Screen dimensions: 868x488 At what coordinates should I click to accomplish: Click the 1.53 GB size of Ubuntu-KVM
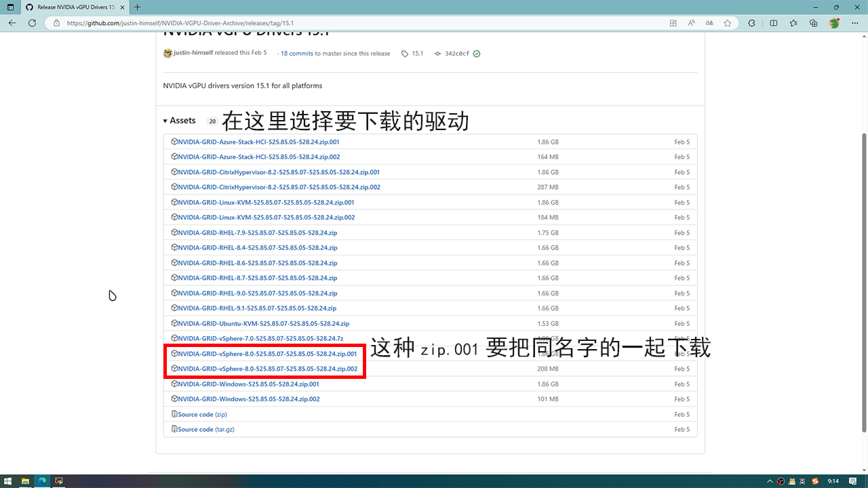[548, 324]
